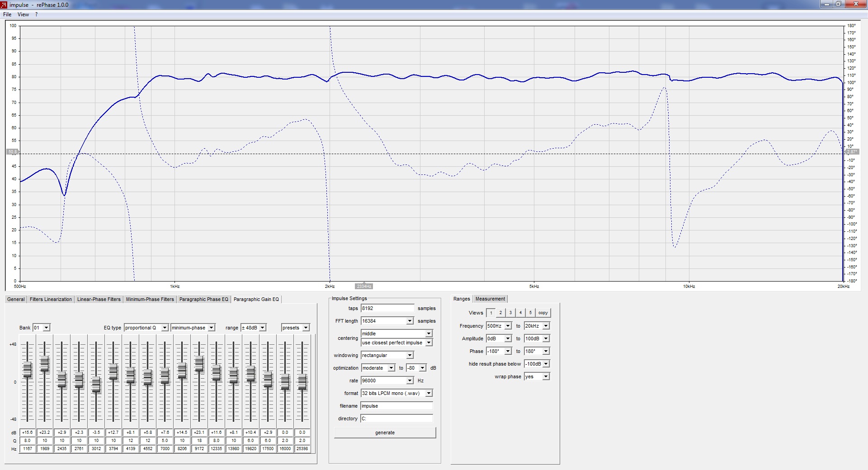
Task: Click the 9172 Hz band gain slider
Action: point(199,364)
